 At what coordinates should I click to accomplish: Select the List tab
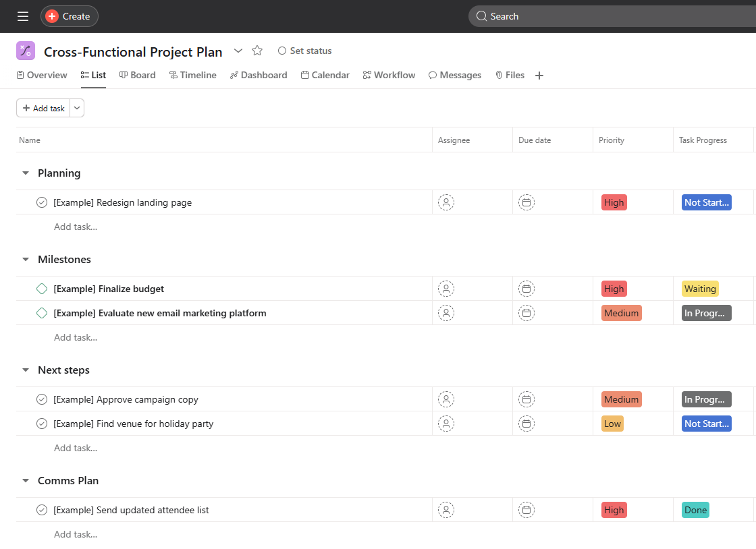(x=94, y=75)
